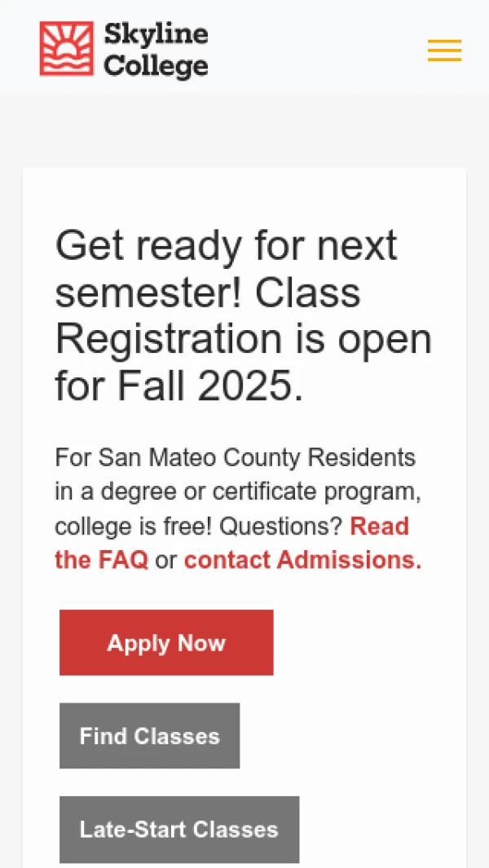Click the word "Read" in the red link

379,526
